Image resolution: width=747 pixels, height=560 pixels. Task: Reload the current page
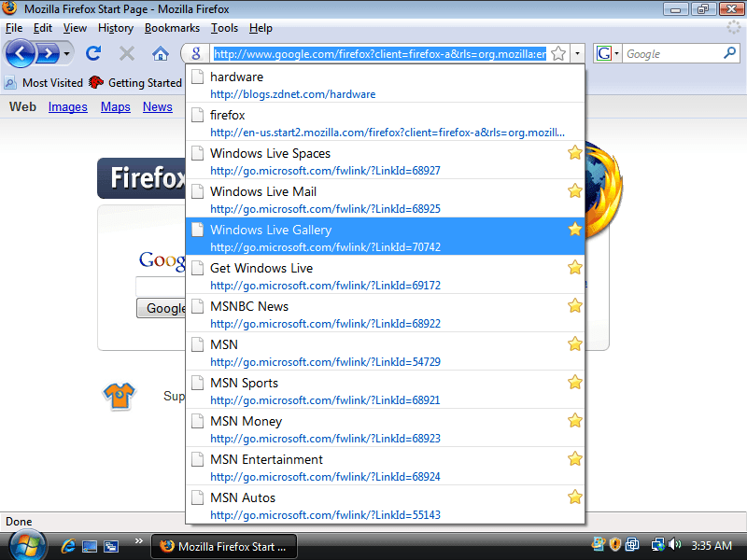tap(93, 53)
